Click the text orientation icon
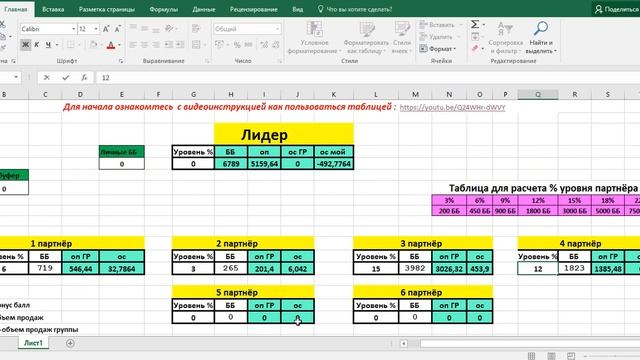Screen dimensions: 640x360 click(x=169, y=28)
